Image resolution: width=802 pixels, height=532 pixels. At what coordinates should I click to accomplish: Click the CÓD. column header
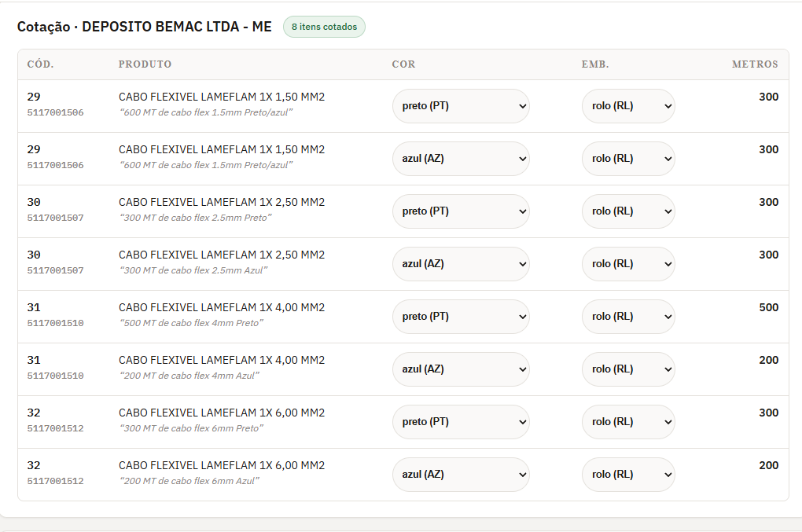40,64
